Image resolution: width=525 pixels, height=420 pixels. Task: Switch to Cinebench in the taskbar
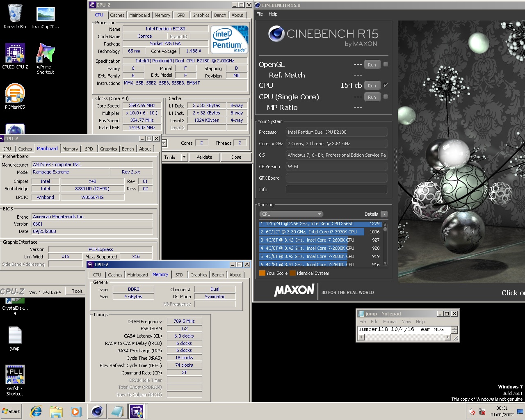click(97, 411)
